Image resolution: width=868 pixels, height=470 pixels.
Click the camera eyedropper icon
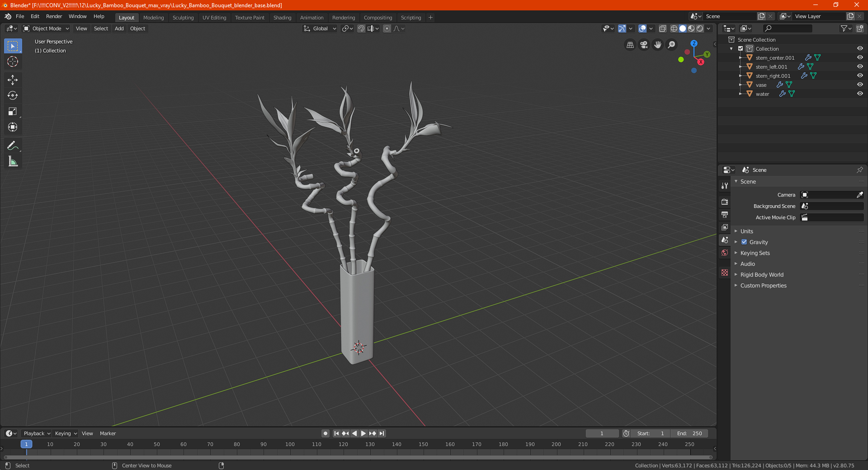pyautogui.click(x=859, y=195)
